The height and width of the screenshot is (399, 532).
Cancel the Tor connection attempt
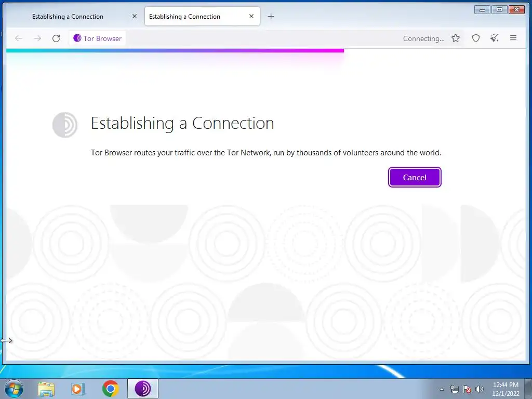[415, 177]
